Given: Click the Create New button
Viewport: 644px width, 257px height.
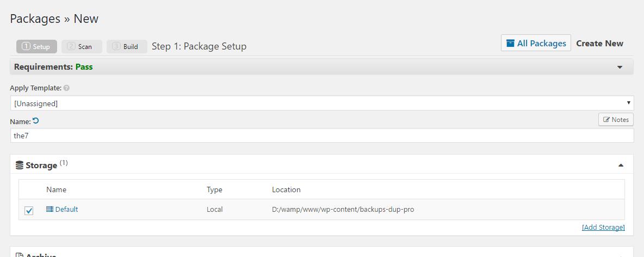Looking at the screenshot, I should tap(599, 44).
